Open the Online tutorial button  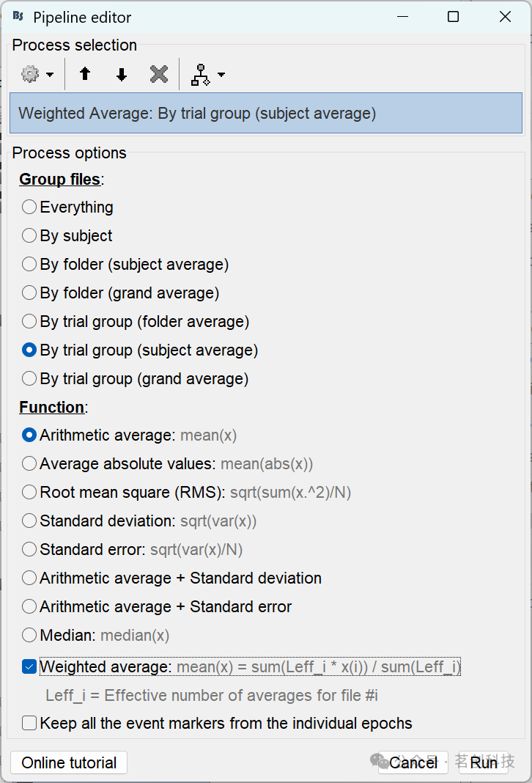pos(69,762)
